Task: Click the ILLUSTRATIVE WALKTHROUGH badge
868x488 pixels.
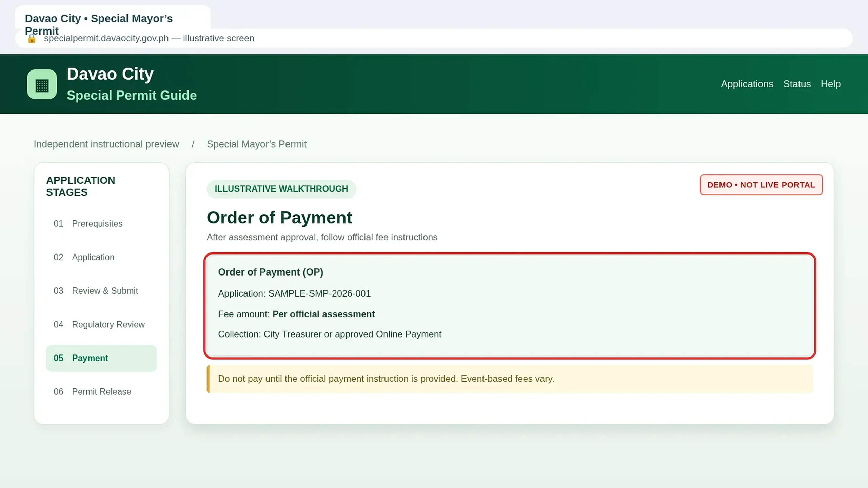Action: [x=281, y=189]
